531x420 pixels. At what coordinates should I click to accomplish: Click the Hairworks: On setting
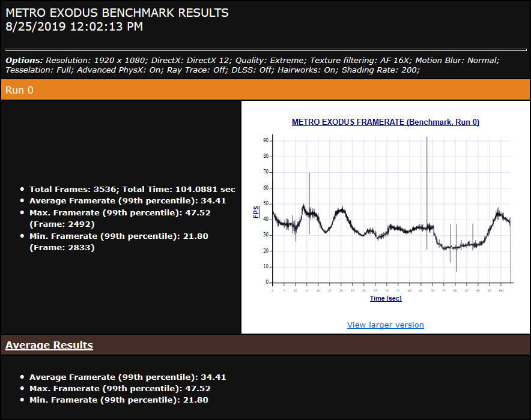(308, 70)
